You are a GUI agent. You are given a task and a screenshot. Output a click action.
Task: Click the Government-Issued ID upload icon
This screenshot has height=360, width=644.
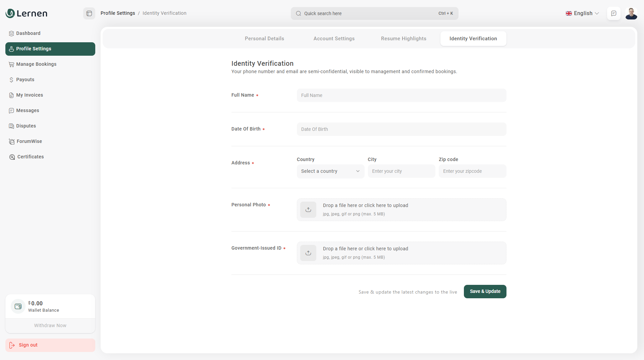(x=308, y=253)
